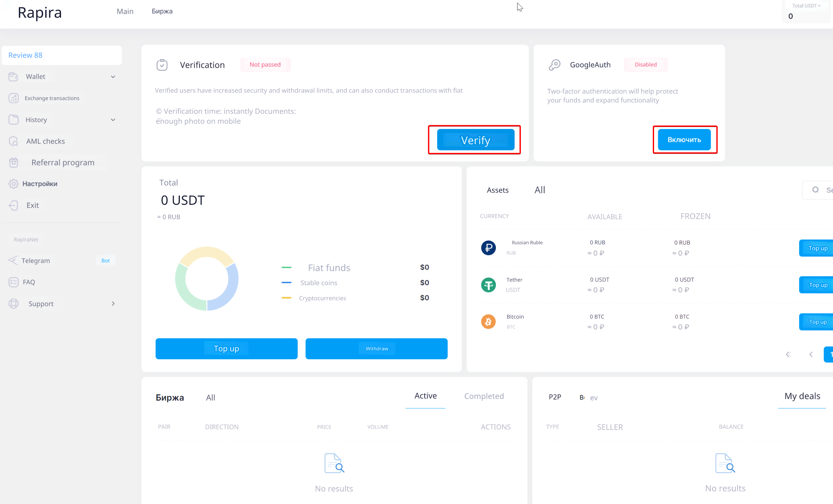Expand the History submenu chevron
833x504 pixels.
(x=113, y=120)
